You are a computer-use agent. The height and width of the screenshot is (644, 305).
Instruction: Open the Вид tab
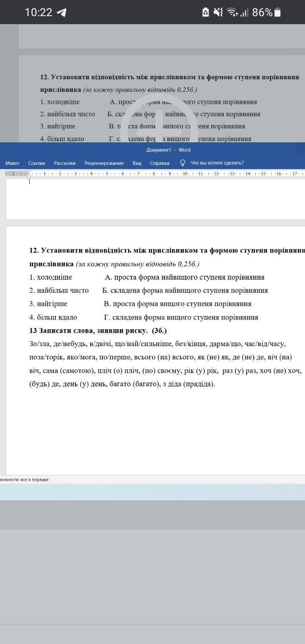(x=137, y=163)
